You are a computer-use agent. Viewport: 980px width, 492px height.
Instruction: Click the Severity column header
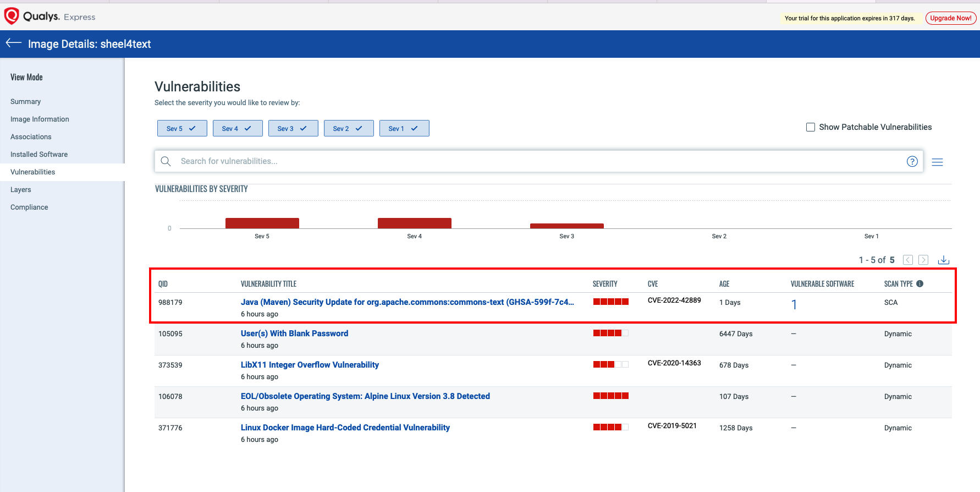click(x=605, y=284)
